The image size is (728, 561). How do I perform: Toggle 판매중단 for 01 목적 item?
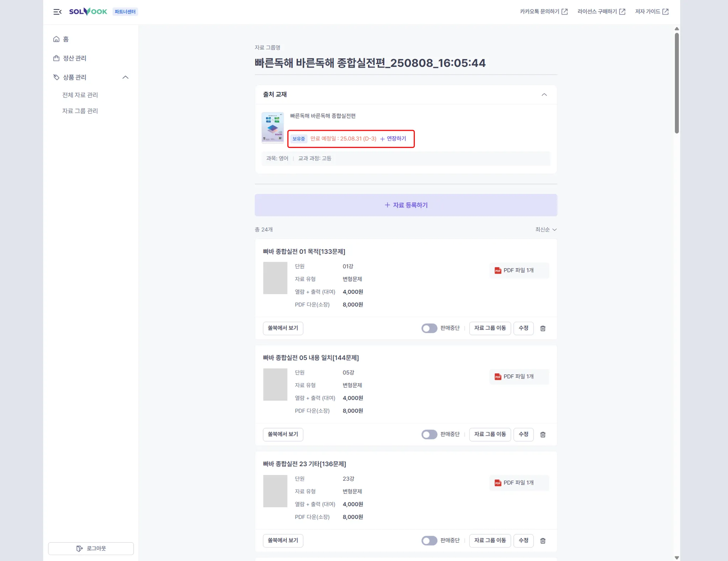429,328
